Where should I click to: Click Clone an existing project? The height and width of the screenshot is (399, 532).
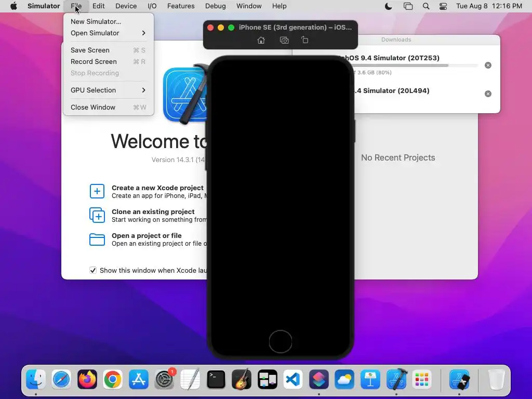point(153,211)
